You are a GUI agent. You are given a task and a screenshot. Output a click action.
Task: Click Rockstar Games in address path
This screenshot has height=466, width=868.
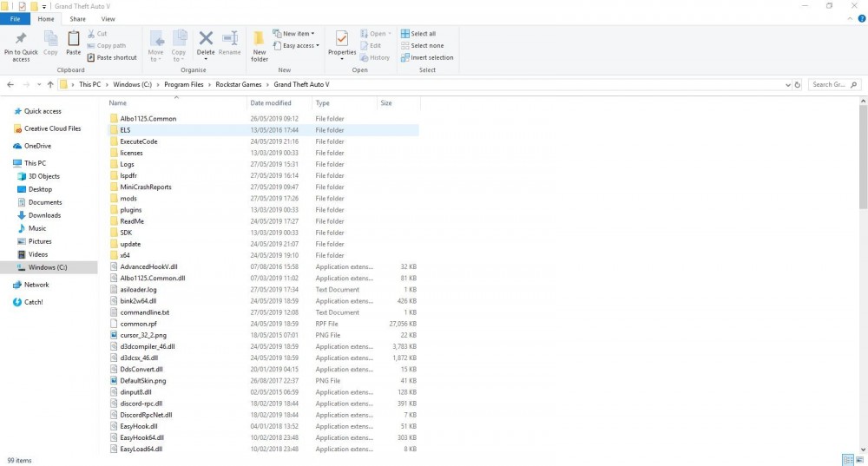click(239, 85)
